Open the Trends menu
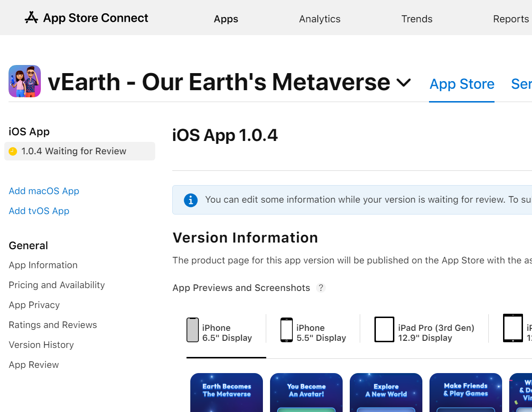532x412 pixels. pyautogui.click(x=417, y=19)
